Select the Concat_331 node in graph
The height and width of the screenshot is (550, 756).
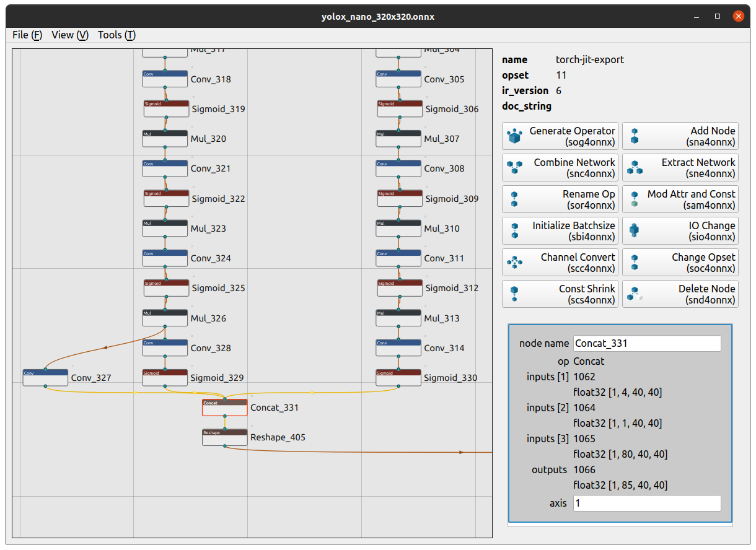(x=224, y=408)
